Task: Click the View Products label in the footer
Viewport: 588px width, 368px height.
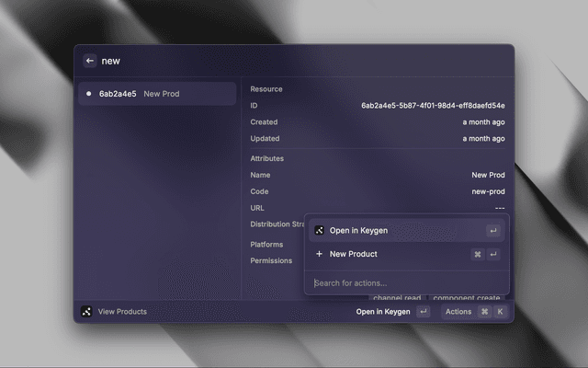Action: 122,312
